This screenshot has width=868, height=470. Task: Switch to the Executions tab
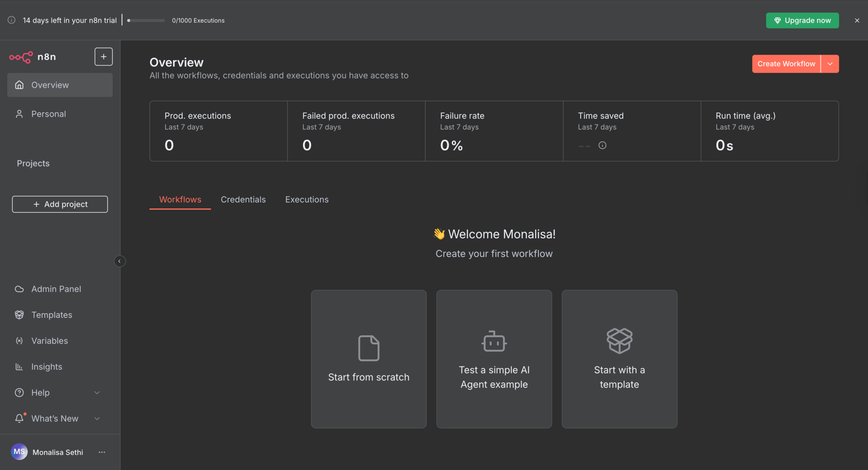[307, 199]
